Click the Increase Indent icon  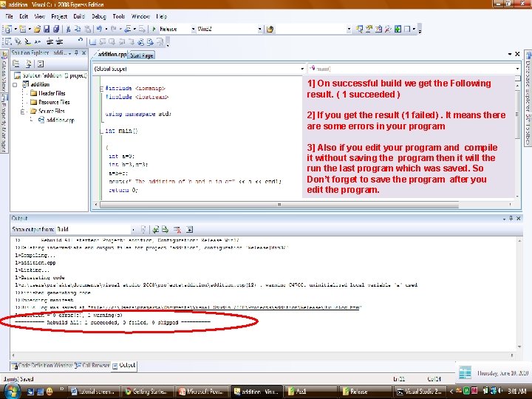point(59,41)
